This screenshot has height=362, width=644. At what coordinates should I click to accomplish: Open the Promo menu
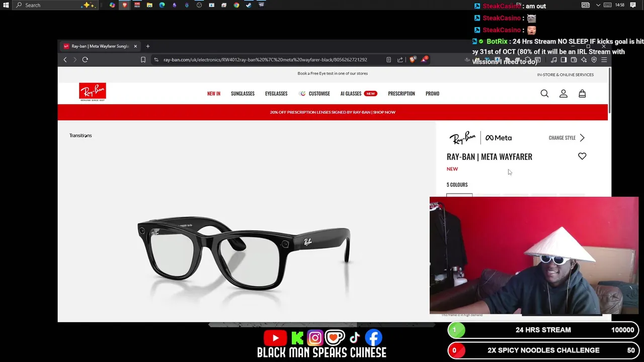click(x=432, y=94)
